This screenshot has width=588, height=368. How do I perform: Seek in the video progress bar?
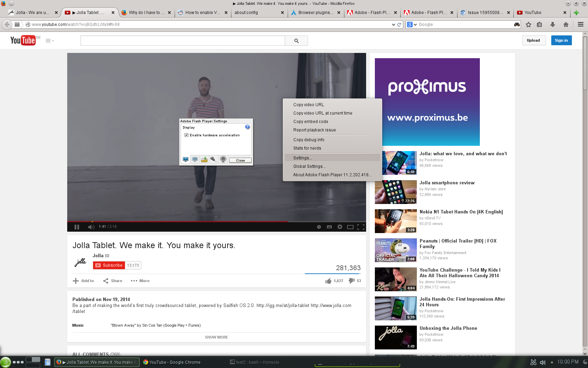(x=217, y=222)
